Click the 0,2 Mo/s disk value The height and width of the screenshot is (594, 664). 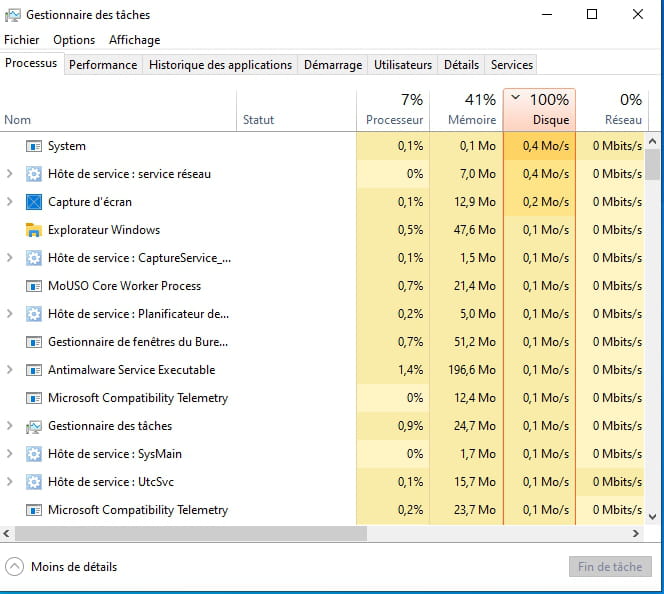click(545, 202)
